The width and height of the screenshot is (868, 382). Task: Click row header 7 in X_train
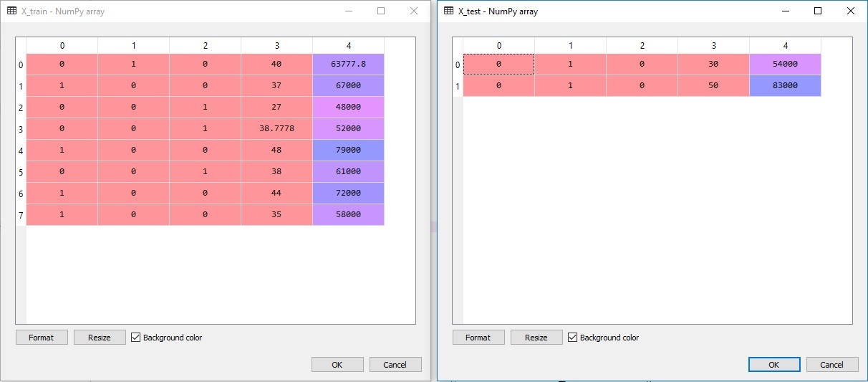[21, 214]
